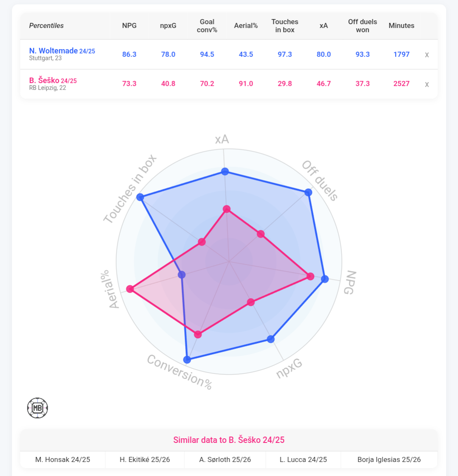
Task: Select Woltemade's npxG radar data point
Action: coord(271,339)
